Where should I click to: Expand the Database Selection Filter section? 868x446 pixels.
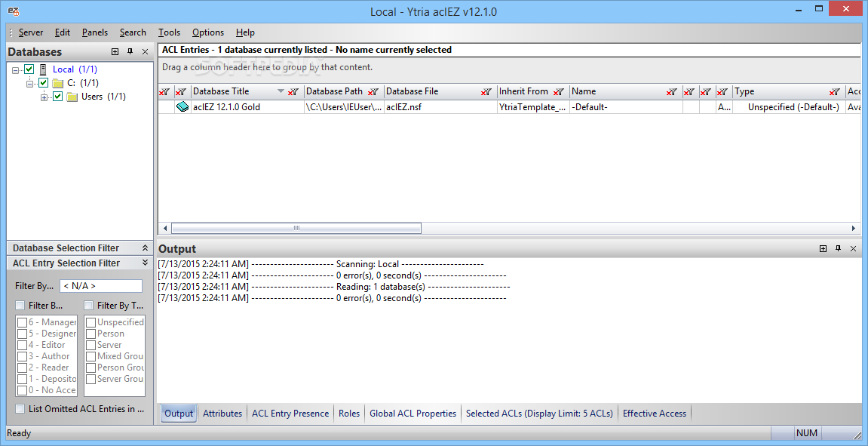(145, 248)
